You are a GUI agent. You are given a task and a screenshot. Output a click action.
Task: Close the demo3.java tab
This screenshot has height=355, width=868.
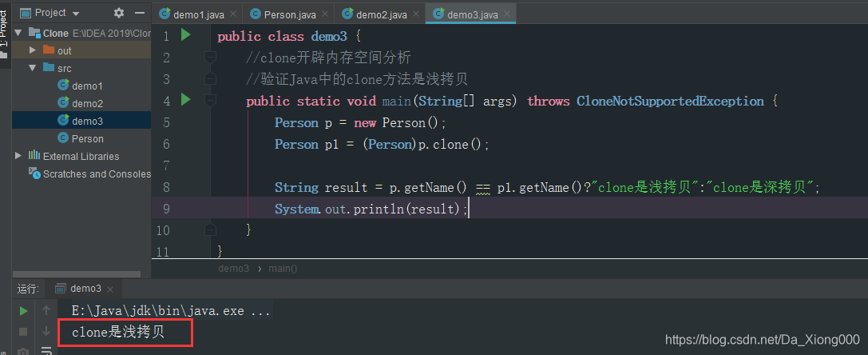tap(507, 15)
